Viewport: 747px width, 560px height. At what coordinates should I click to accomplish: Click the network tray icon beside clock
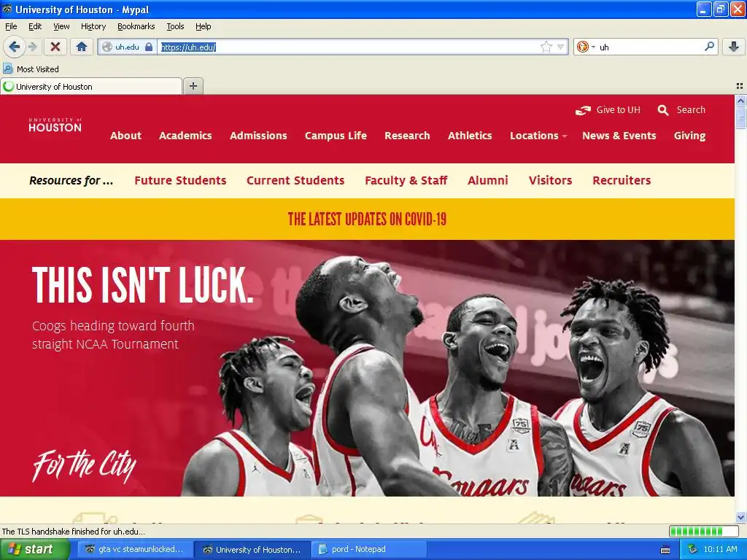point(692,550)
